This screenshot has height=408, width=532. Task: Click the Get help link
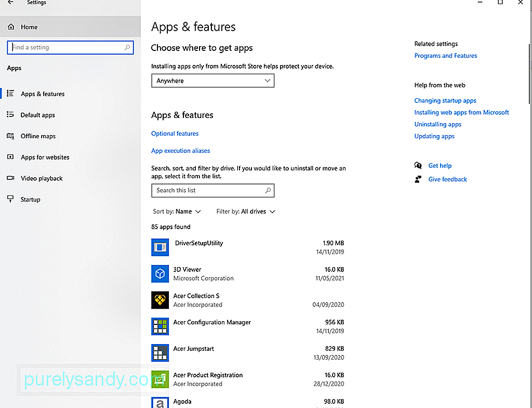[x=440, y=166]
